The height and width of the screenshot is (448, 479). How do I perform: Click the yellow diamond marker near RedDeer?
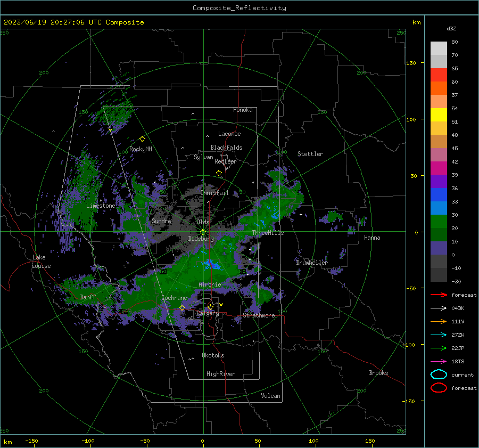pyautogui.click(x=219, y=173)
